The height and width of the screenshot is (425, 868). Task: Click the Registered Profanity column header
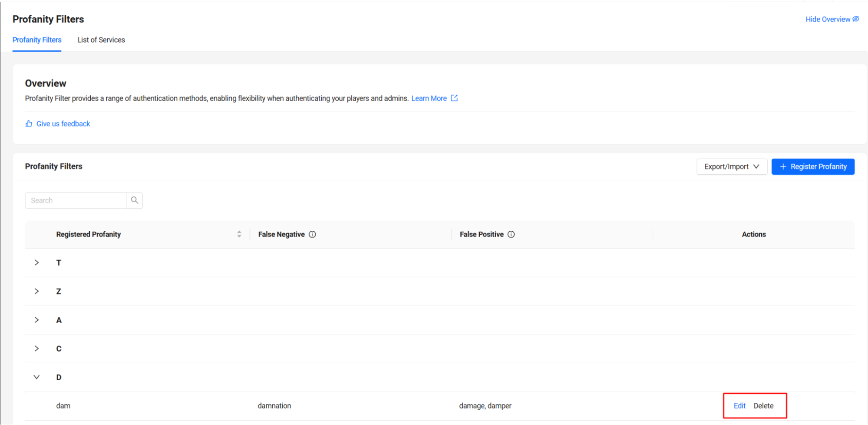pos(89,234)
